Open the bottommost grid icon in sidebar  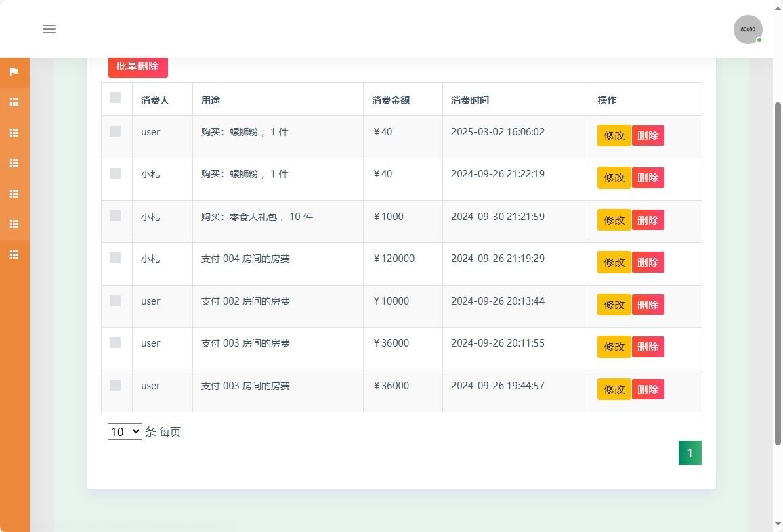tap(14, 254)
